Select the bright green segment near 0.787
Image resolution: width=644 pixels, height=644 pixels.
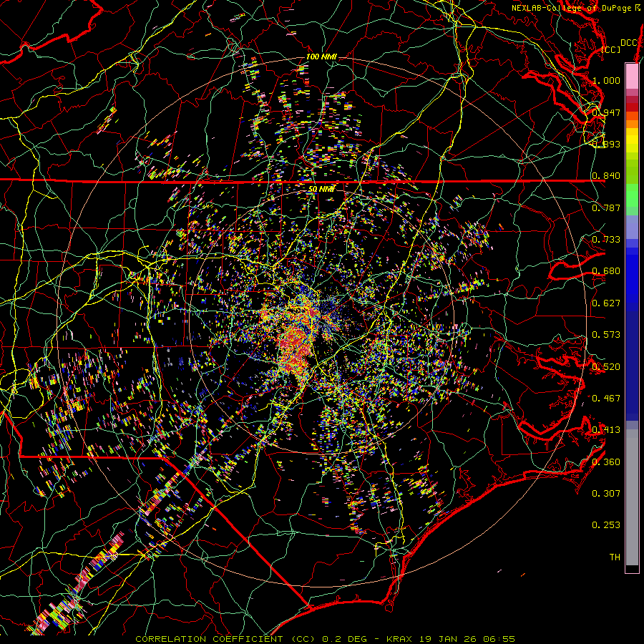point(632,195)
